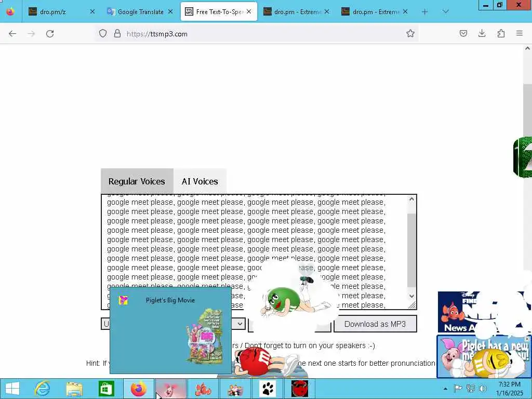Click the main page vertical scrollbar thumb
The width and height of the screenshot is (532, 399).
coord(527,110)
